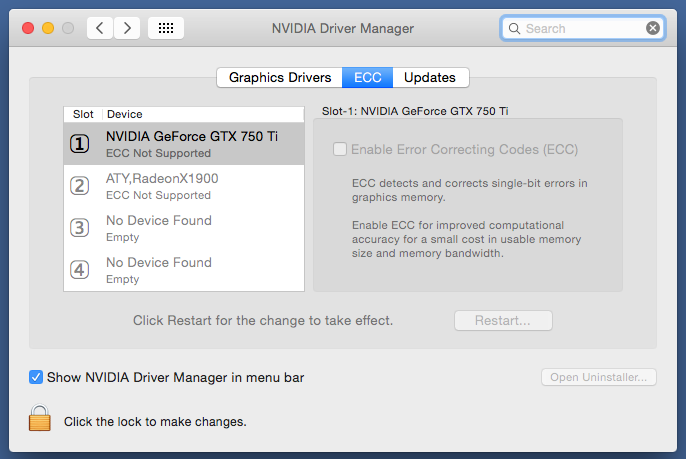Click the Open Uninstaller button
Screen dimensions: 686x459
(598, 377)
